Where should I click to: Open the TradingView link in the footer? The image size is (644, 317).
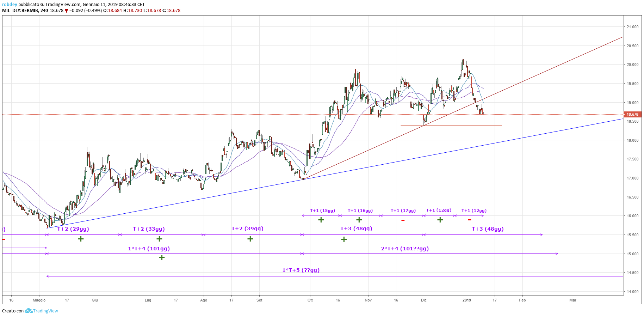45,311
